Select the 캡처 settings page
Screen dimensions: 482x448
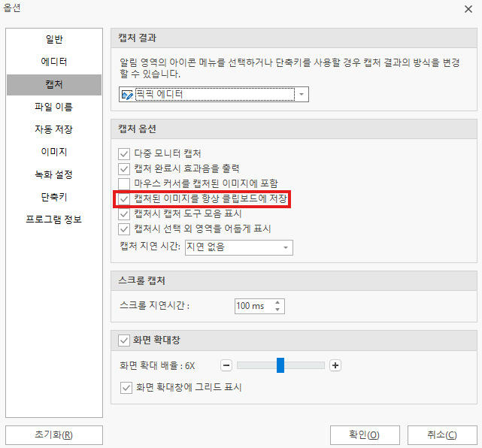[x=54, y=84]
